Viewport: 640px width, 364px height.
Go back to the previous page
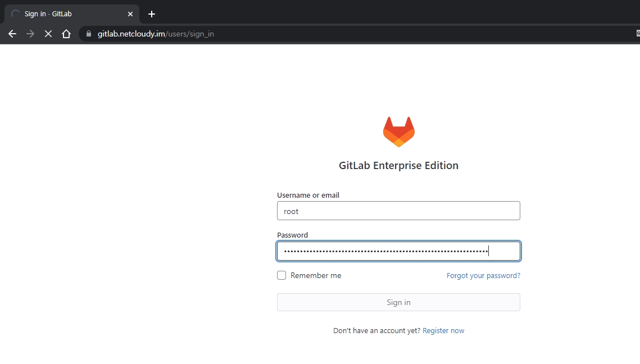coord(12,34)
